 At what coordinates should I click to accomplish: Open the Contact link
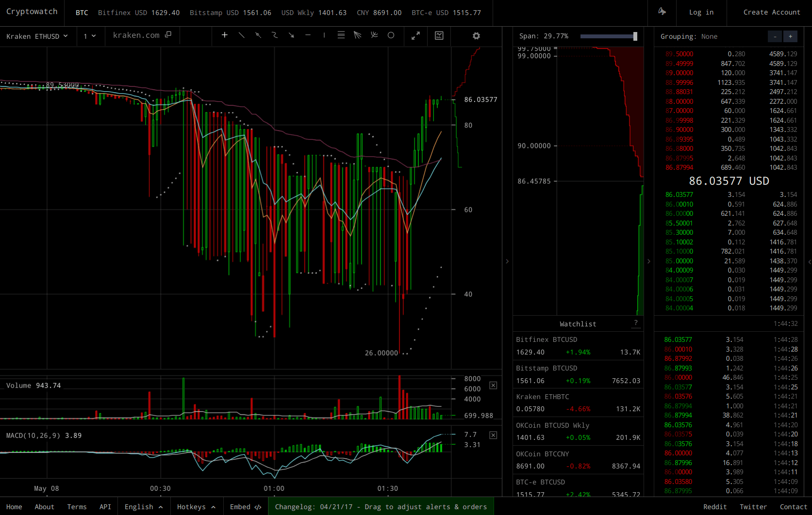pyautogui.click(x=794, y=507)
